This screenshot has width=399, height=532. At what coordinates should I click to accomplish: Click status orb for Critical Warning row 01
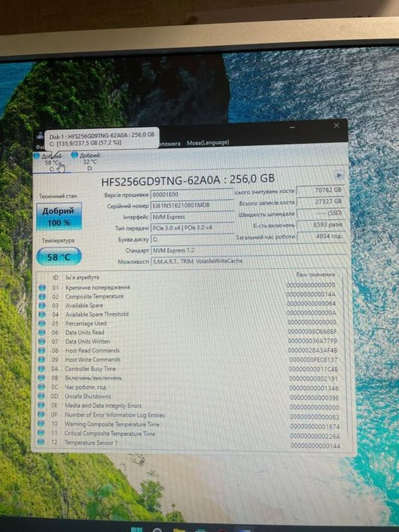[42, 287]
